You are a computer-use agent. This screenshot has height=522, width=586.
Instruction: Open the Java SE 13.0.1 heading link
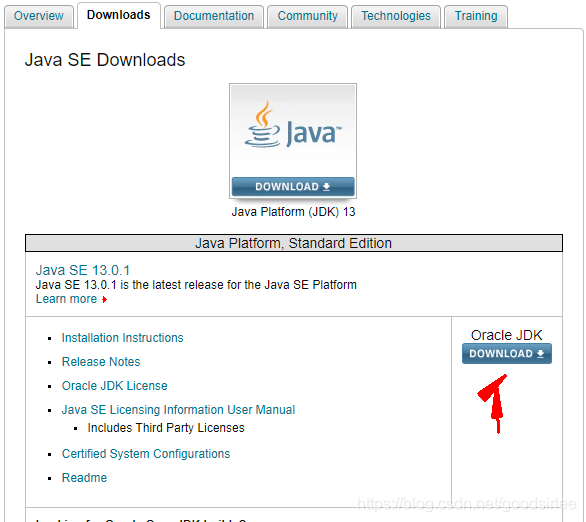[83, 270]
